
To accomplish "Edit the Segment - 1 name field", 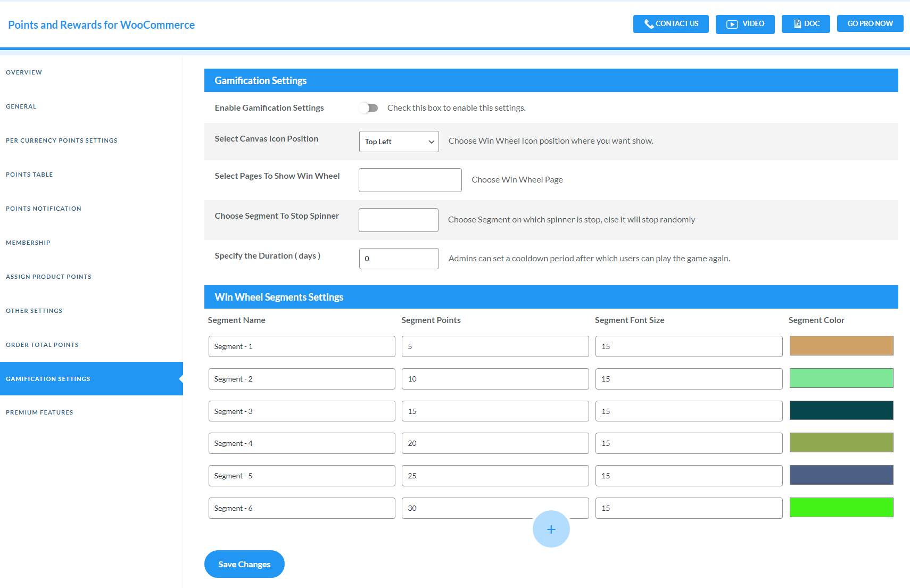I will (x=302, y=346).
